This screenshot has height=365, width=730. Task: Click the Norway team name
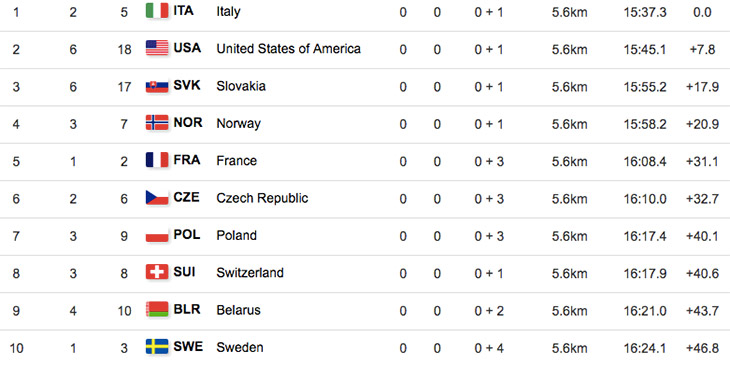coord(238,124)
